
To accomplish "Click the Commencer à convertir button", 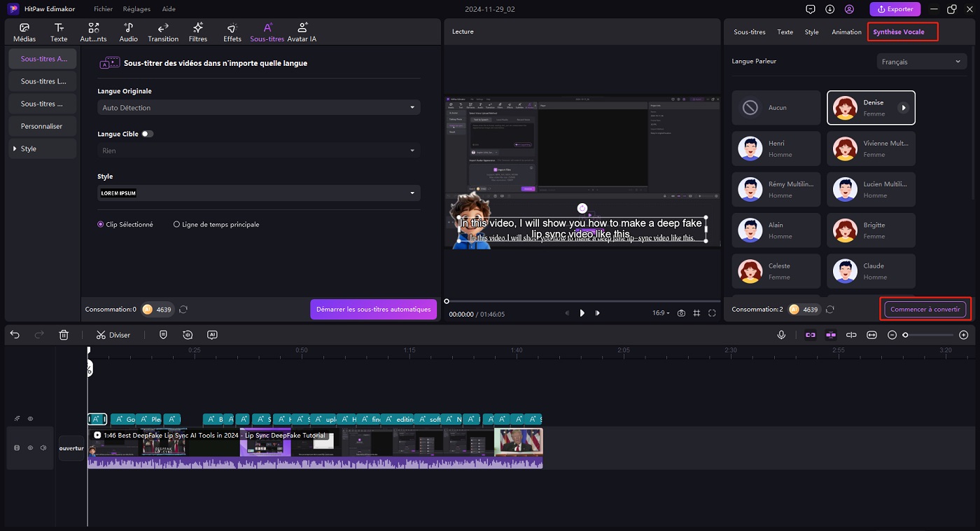I will 925,309.
